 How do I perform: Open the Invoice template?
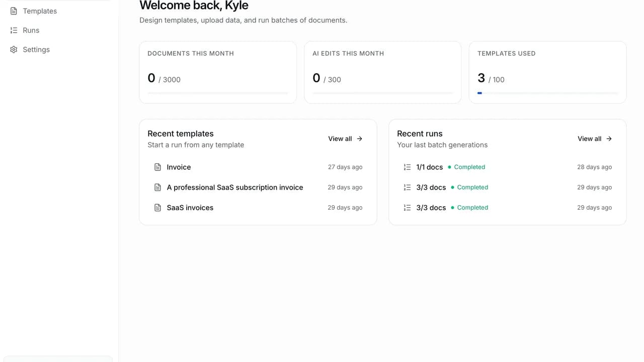(x=258, y=167)
